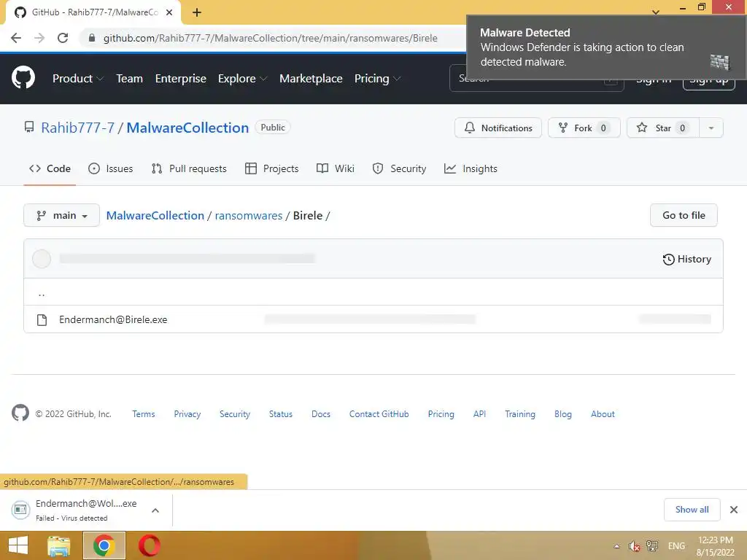Open the Enterprise page

coord(181,79)
